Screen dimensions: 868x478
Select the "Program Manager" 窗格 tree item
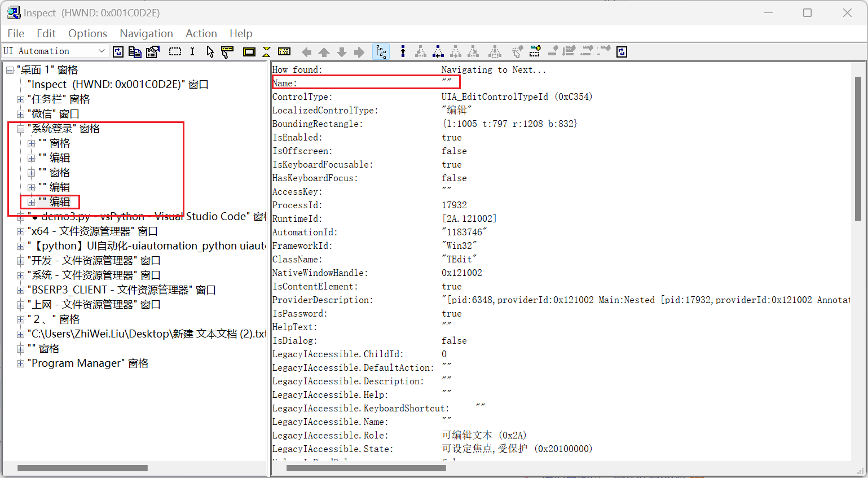88,363
